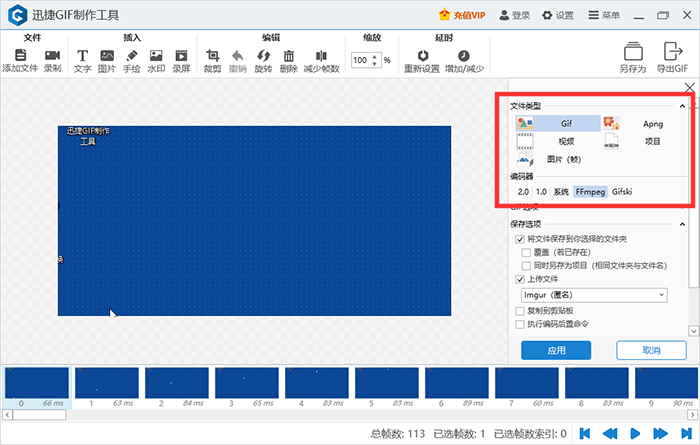Click the 应用 apply button
The width and height of the screenshot is (700, 445).
[x=556, y=351]
